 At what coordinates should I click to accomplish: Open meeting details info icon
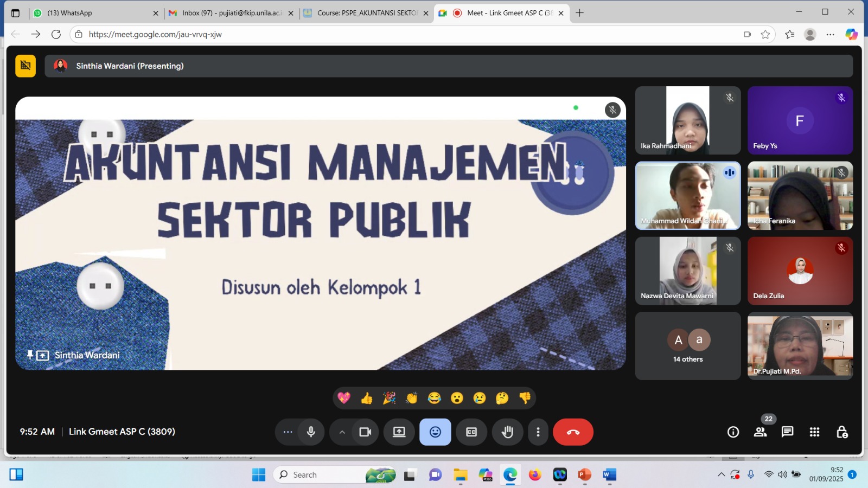tap(733, 432)
